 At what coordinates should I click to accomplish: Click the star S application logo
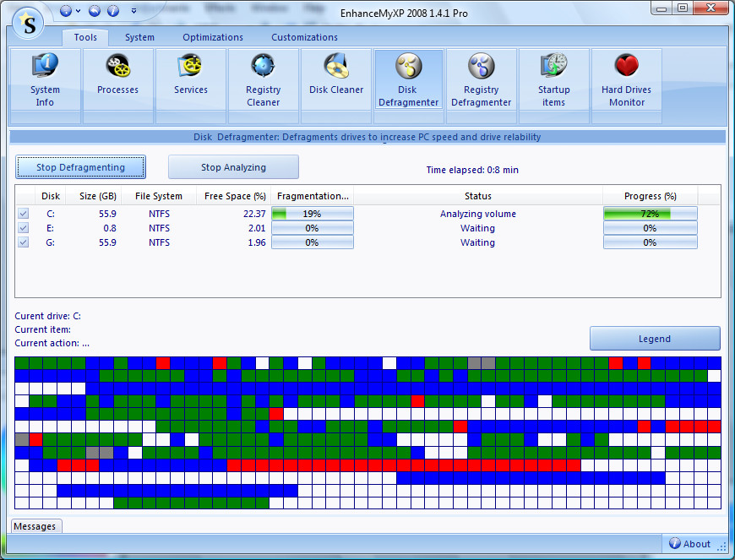coord(28,24)
